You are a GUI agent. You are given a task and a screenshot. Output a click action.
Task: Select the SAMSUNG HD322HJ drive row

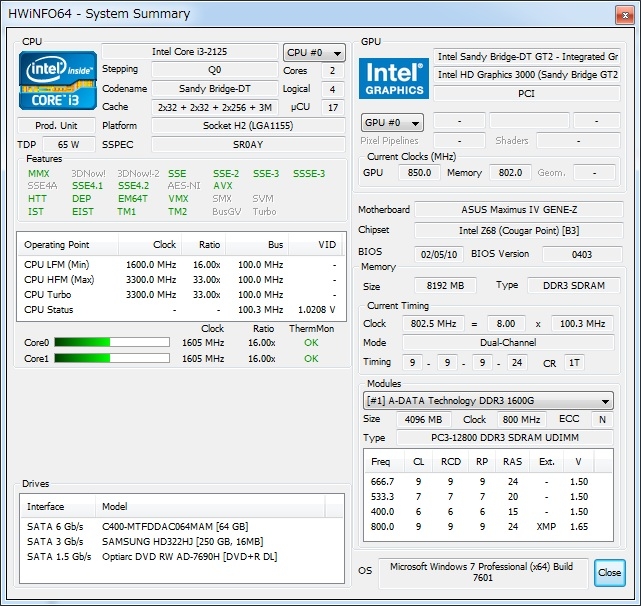[182, 541]
